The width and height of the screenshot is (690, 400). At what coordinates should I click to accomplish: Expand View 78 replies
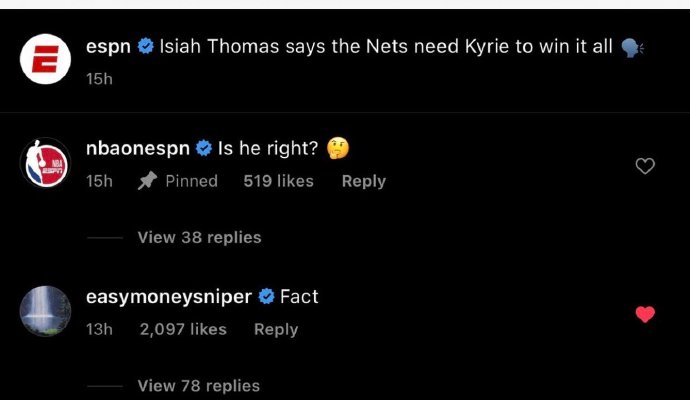click(199, 385)
